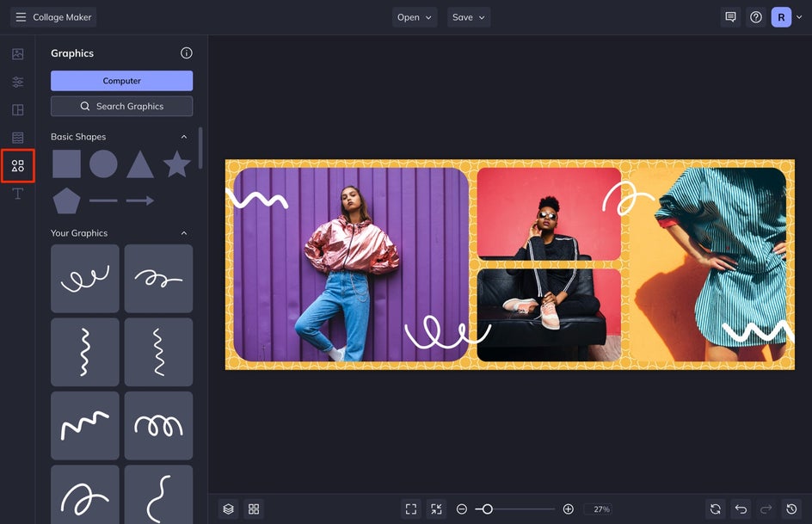Open the Graphics info icon
Viewport: 812px width, 524px height.
click(x=187, y=52)
